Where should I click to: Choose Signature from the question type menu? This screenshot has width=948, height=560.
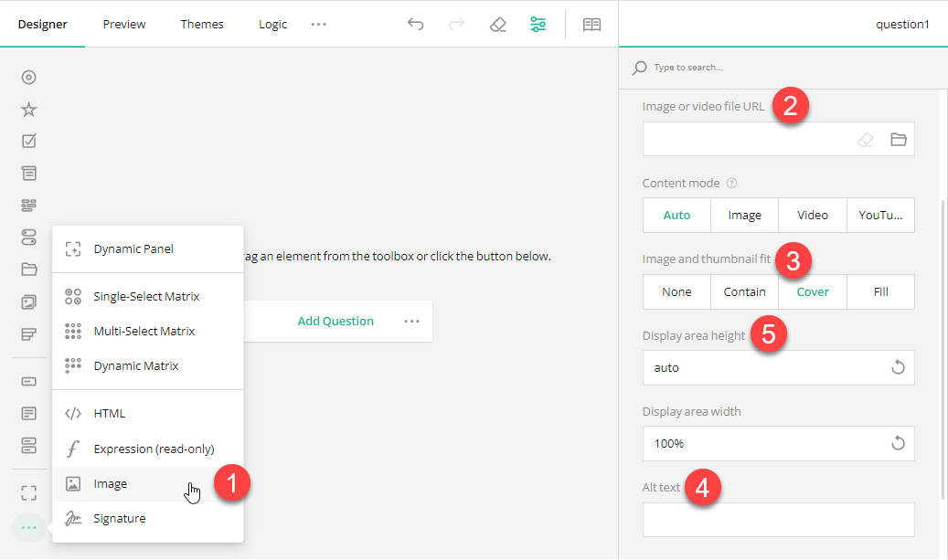(x=120, y=518)
